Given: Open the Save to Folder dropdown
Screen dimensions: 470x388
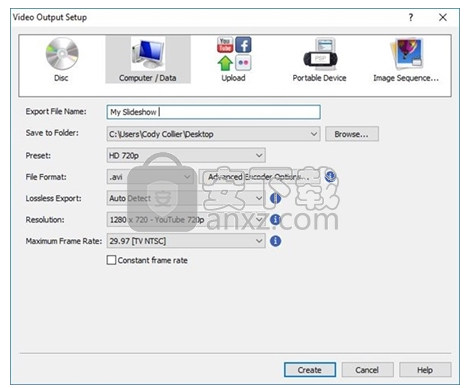Looking at the screenshot, I should coord(213,134).
